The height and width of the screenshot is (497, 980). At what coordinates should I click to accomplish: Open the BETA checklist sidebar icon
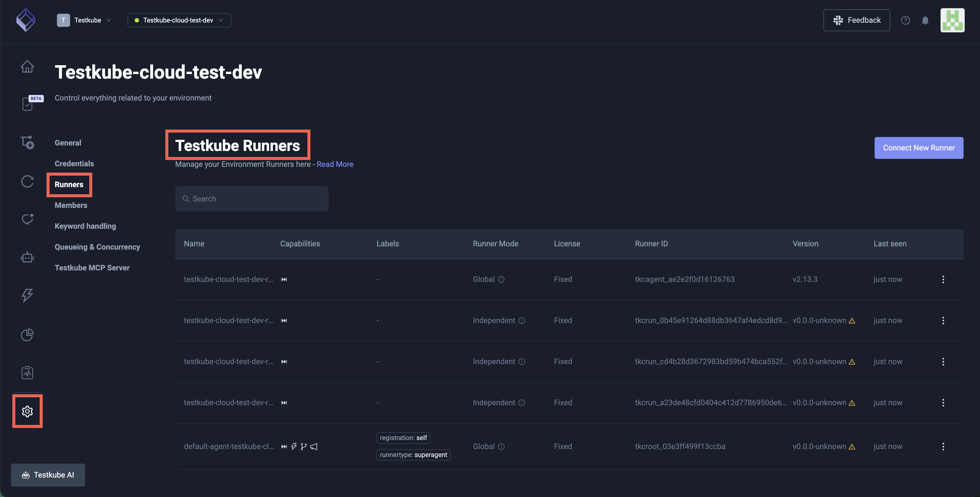click(27, 104)
